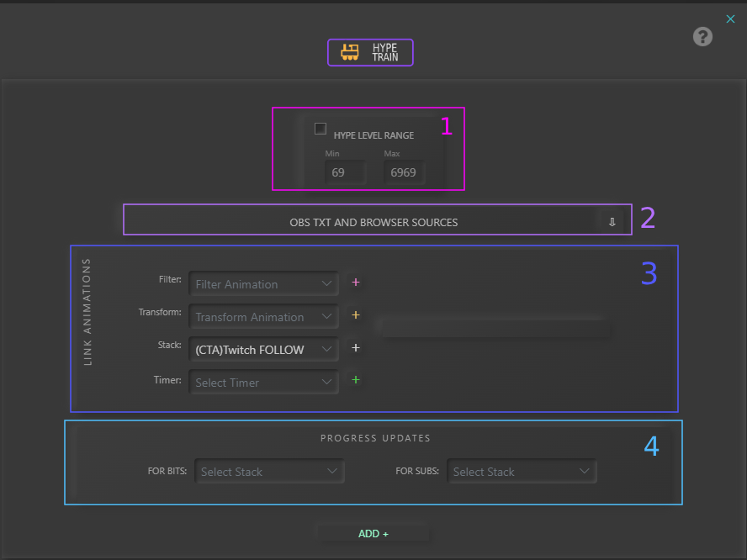
Task: Open the For Subs Select Stack dropdown
Action: [x=522, y=472]
